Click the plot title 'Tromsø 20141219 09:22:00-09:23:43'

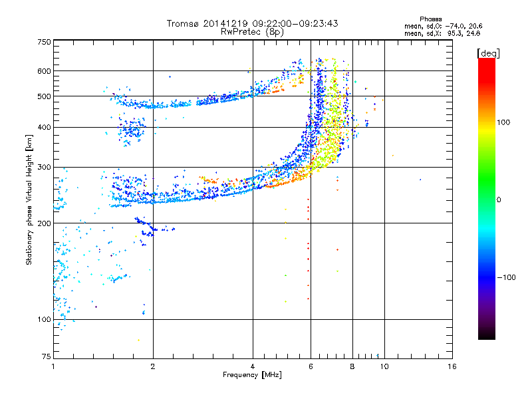pyautogui.click(x=252, y=23)
